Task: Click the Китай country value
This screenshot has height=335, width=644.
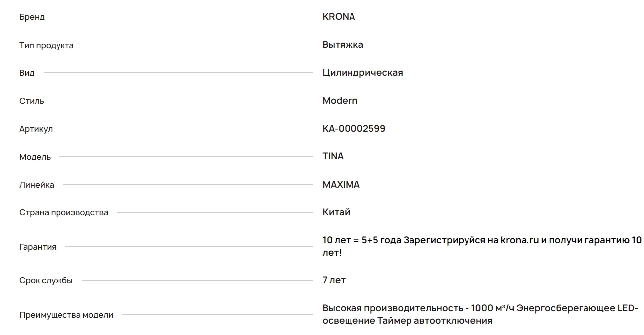Action: point(336,212)
